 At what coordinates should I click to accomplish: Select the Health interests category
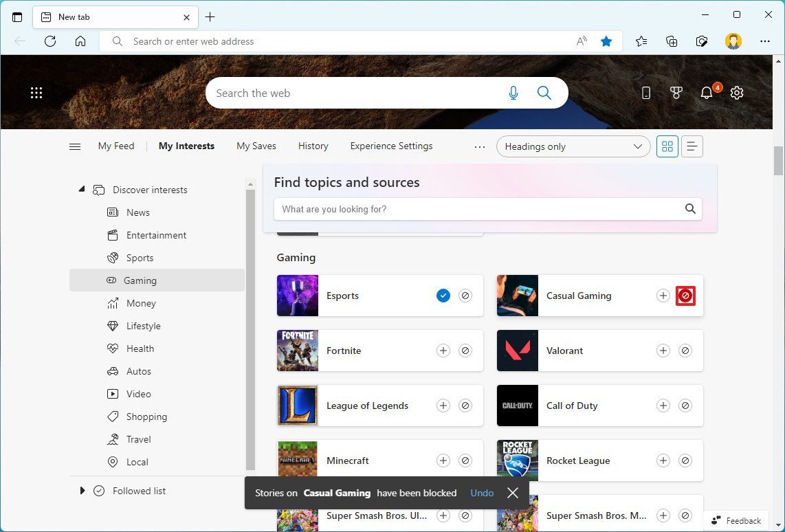click(140, 348)
